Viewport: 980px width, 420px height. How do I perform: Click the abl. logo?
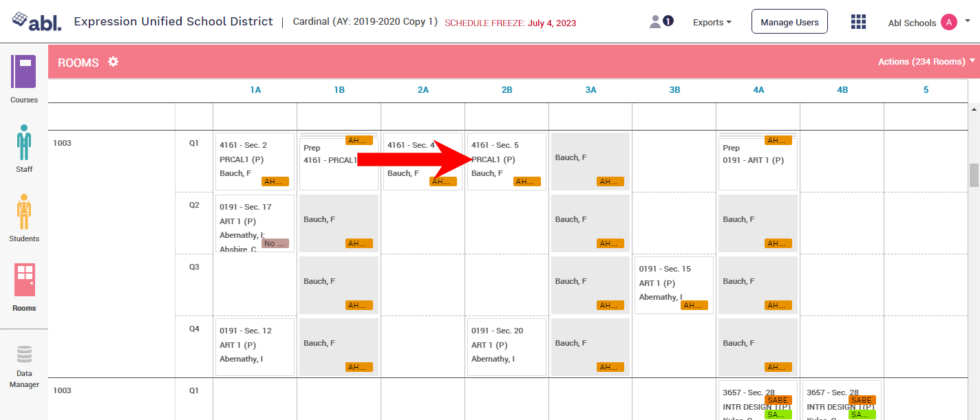coord(37,21)
